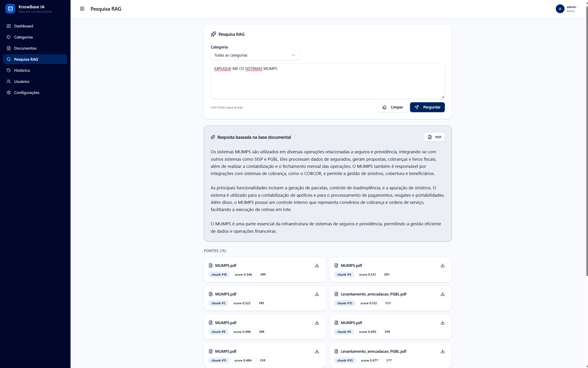The image size is (588, 368).
Task: Click the '209' badge on chunk #10
Action: click(263, 274)
